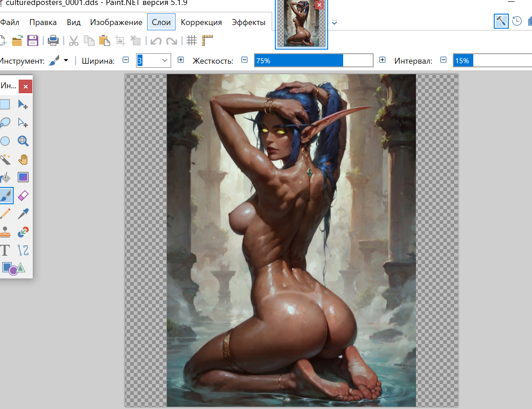Select the Rectangle Select tool

(5, 104)
